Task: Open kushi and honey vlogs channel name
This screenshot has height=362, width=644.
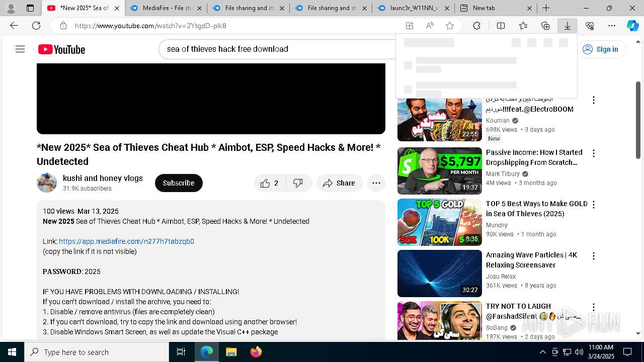Action: pyautogui.click(x=103, y=178)
